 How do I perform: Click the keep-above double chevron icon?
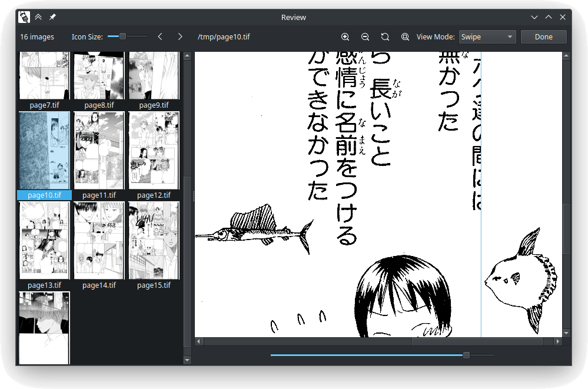tap(38, 17)
